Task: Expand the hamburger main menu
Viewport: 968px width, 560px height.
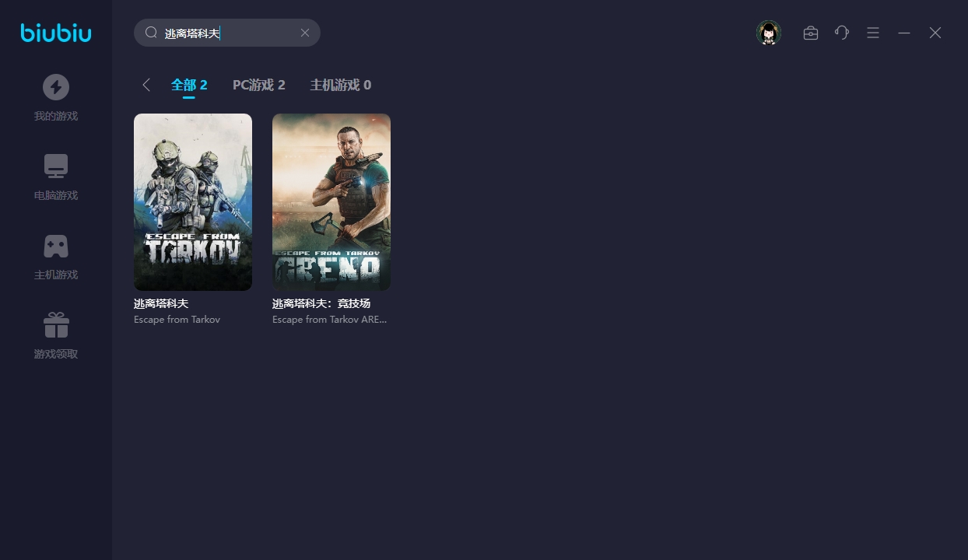Action: (873, 33)
